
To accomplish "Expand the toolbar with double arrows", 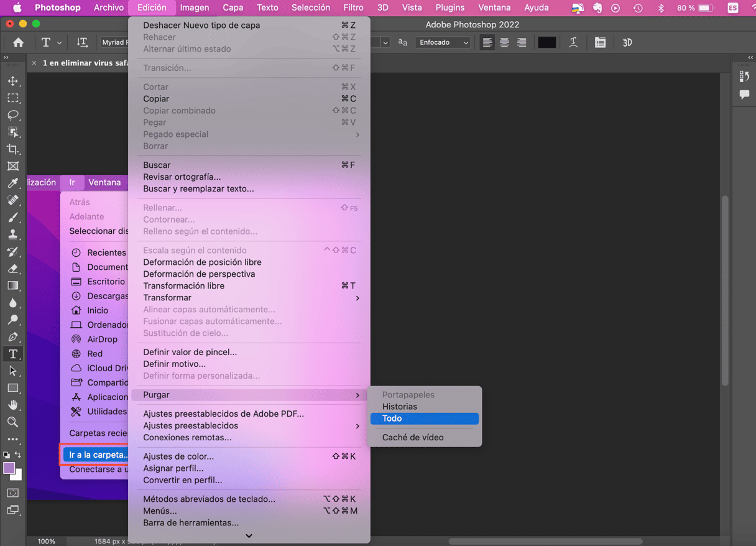I will pos(6,57).
